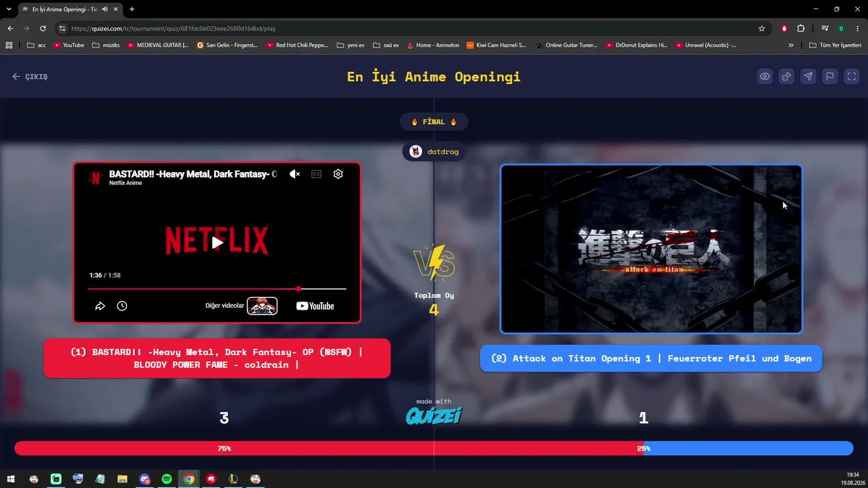View site information icon in address bar
Screen dimensions: 868x488
click(62, 28)
